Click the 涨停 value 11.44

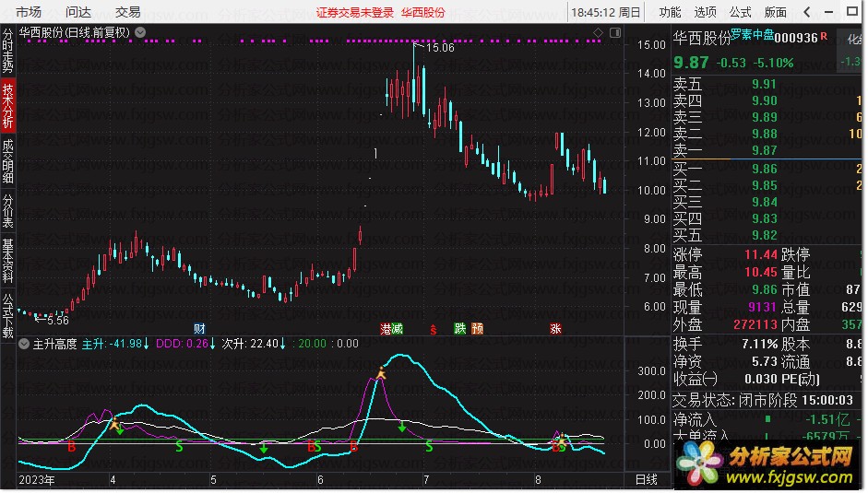point(761,254)
